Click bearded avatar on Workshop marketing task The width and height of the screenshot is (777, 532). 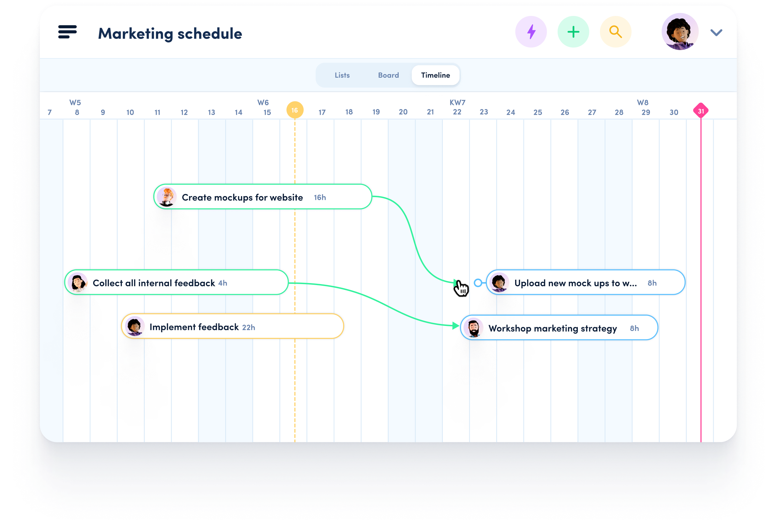[473, 328]
